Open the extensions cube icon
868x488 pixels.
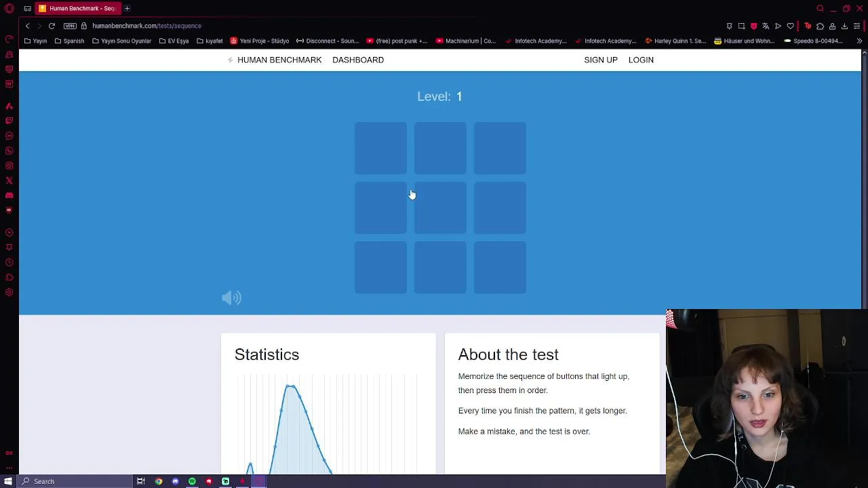(820, 26)
